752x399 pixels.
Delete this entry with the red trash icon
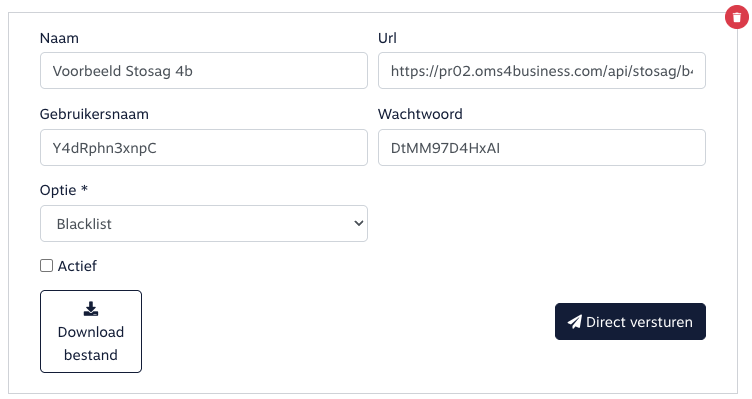(737, 17)
